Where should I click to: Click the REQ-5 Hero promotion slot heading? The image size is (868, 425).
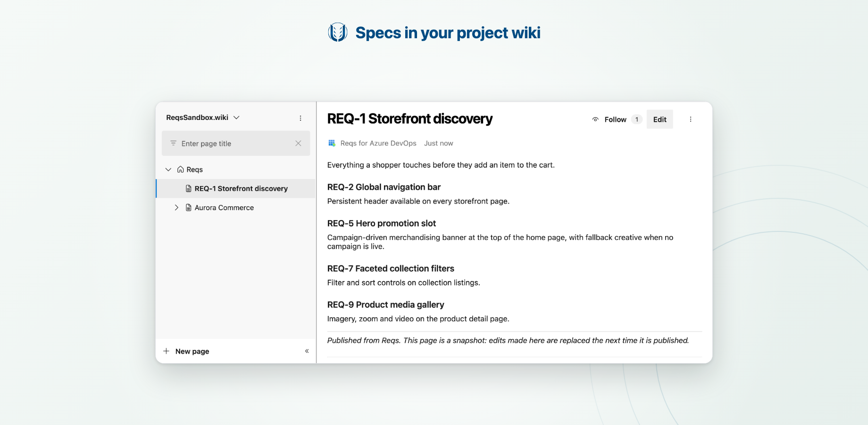(382, 223)
